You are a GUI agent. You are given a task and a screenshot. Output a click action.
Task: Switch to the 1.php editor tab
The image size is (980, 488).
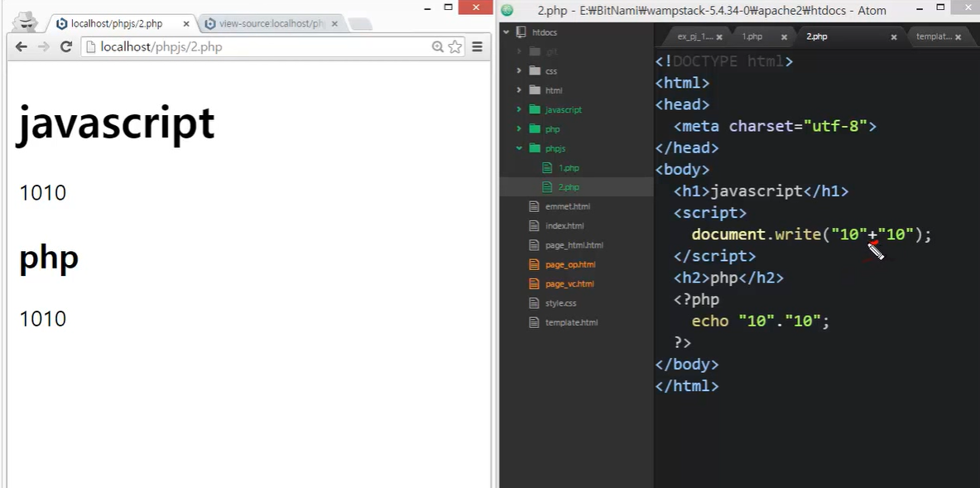(752, 37)
